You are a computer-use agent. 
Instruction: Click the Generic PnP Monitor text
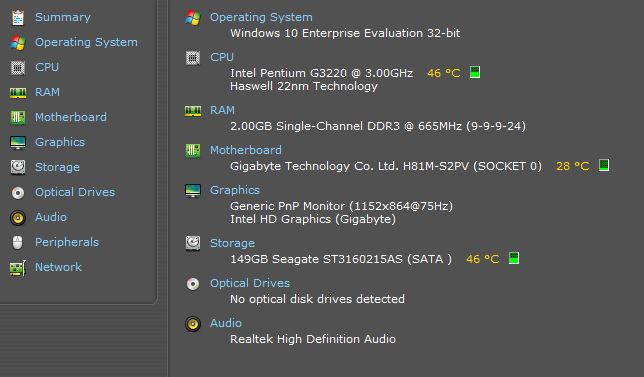click(341, 206)
